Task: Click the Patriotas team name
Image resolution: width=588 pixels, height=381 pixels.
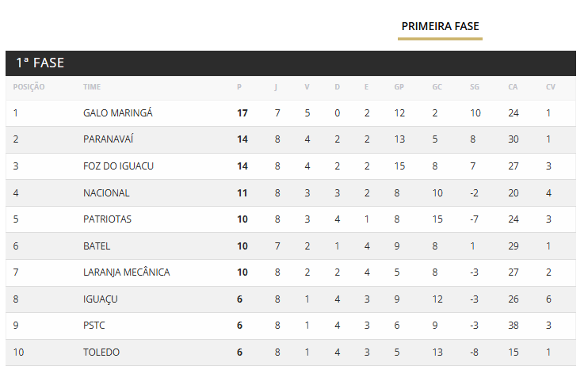Action: (107, 219)
